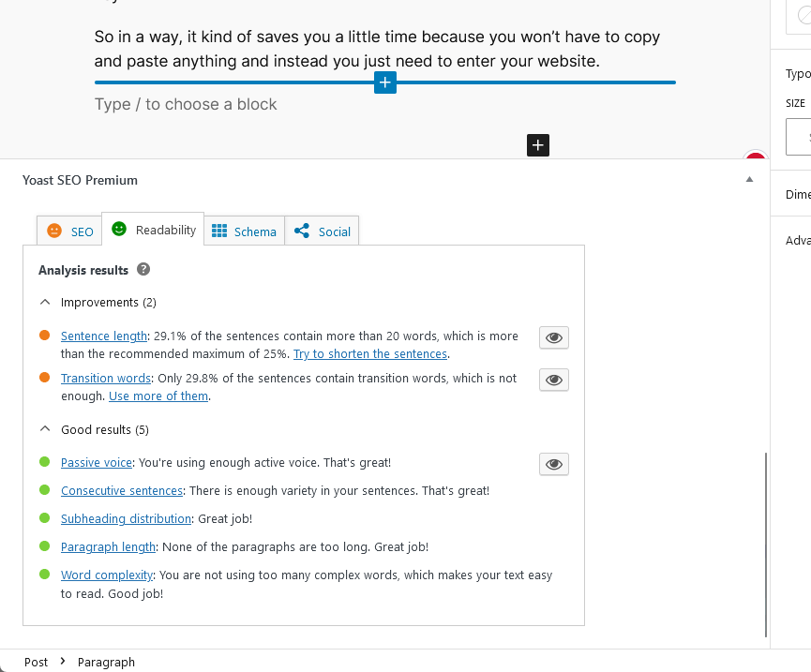
Task: Click the blue inline block inserter plus
Action: click(384, 82)
